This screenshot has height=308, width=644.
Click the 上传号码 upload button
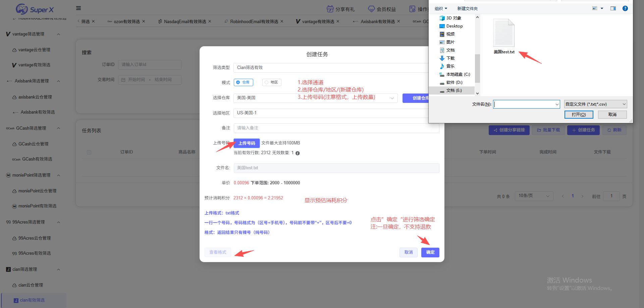pyautogui.click(x=247, y=143)
